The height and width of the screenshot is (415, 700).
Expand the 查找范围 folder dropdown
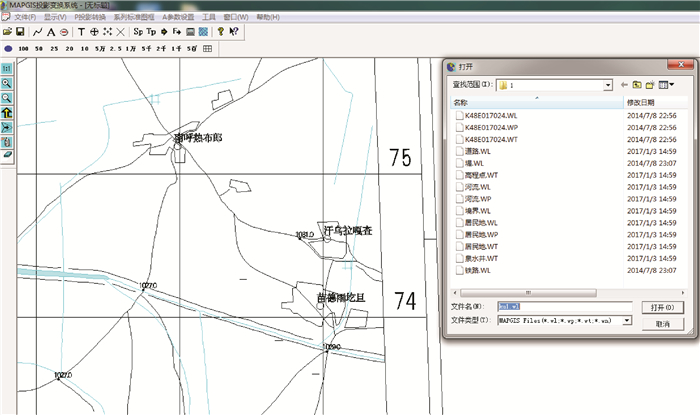pyautogui.click(x=607, y=85)
